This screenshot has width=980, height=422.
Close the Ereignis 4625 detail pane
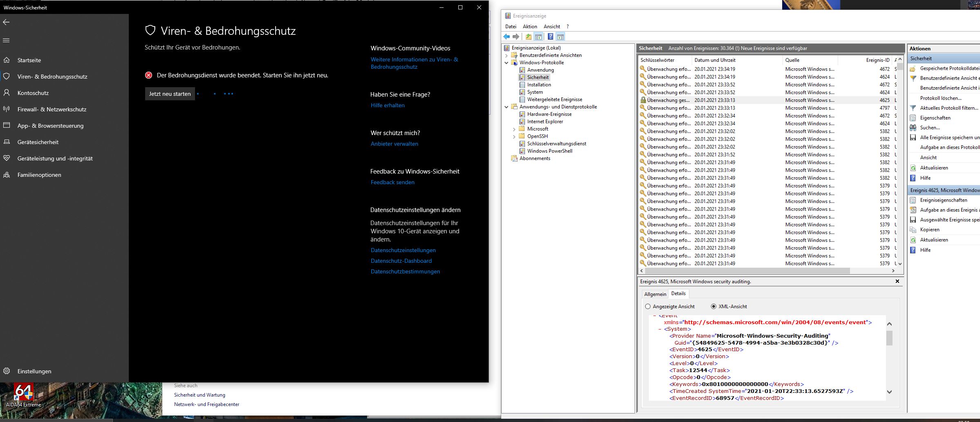point(897,281)
